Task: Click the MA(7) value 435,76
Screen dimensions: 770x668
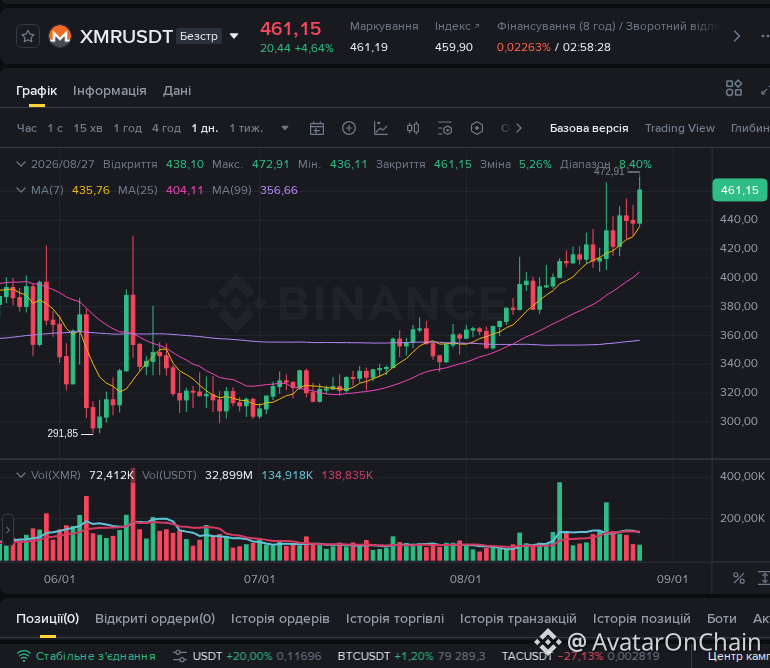Action: pos(90,190)
